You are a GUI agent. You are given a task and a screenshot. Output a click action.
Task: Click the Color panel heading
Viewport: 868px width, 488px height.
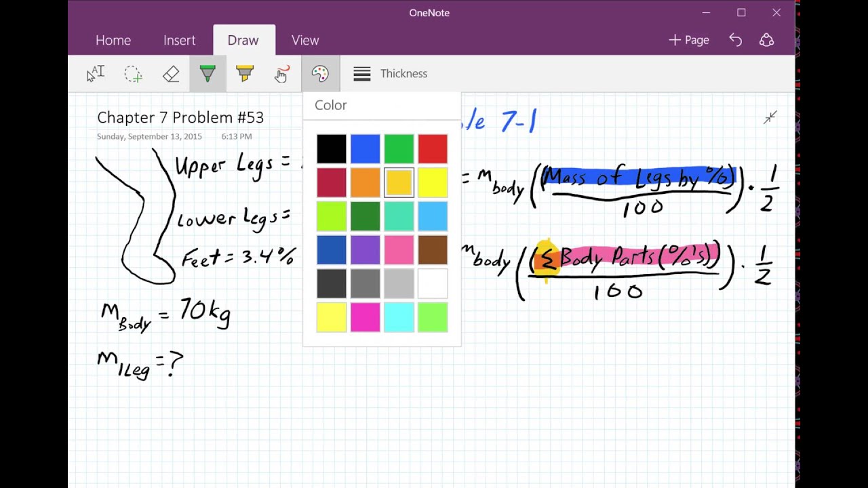pyautogui.click(x=331, y=105)
